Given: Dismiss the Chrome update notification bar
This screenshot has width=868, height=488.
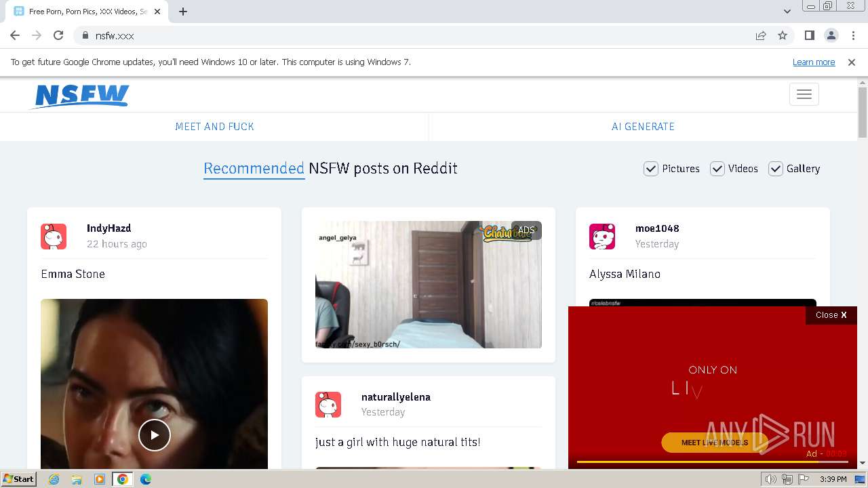Looking at the screenshot, I should pos(852,62).
